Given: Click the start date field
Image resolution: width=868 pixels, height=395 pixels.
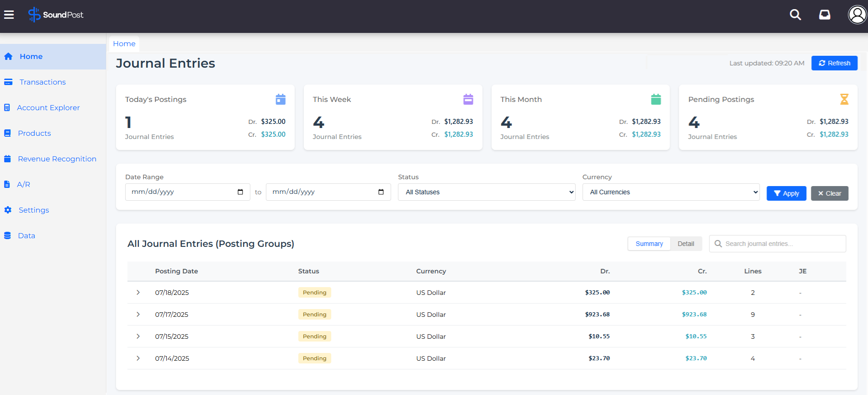Looking at the screenshot, I should pos(187,192).
